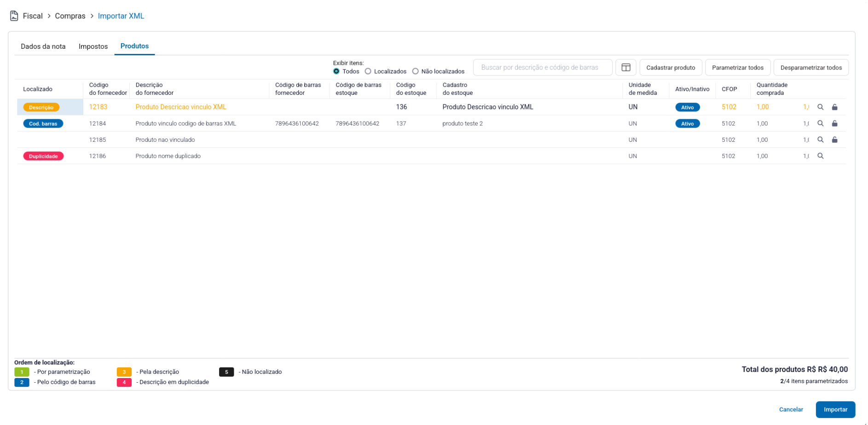Select the Localizados radio filter
Image resolution: width=868 pixels, height=425 pixels.
pos(368,71)
